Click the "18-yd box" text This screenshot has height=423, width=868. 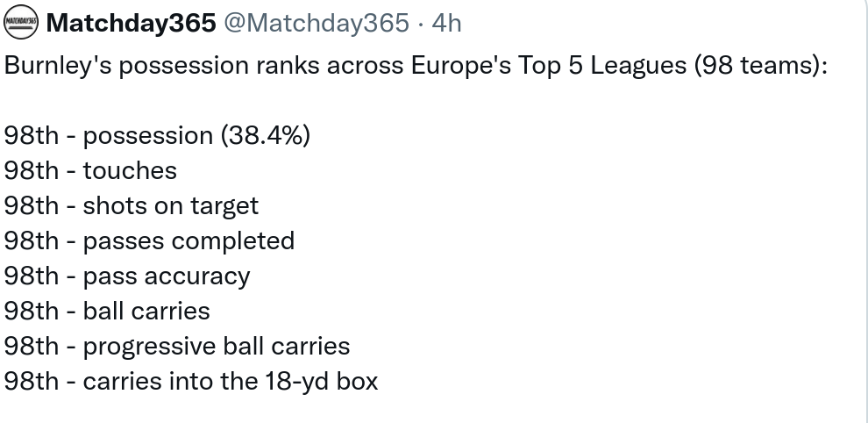pos(328,382)
